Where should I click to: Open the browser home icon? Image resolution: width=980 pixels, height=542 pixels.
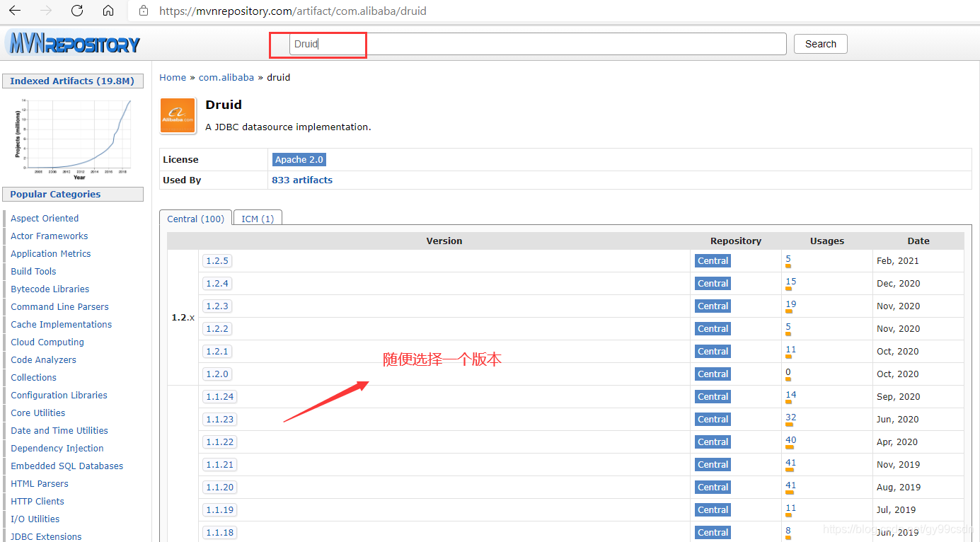pyautogui.click(x=108, y=11)
